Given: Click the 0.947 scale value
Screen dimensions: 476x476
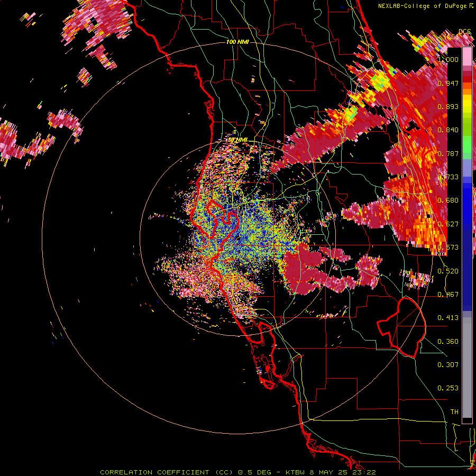Looking at the screenshot, I should tap(448, 83).
